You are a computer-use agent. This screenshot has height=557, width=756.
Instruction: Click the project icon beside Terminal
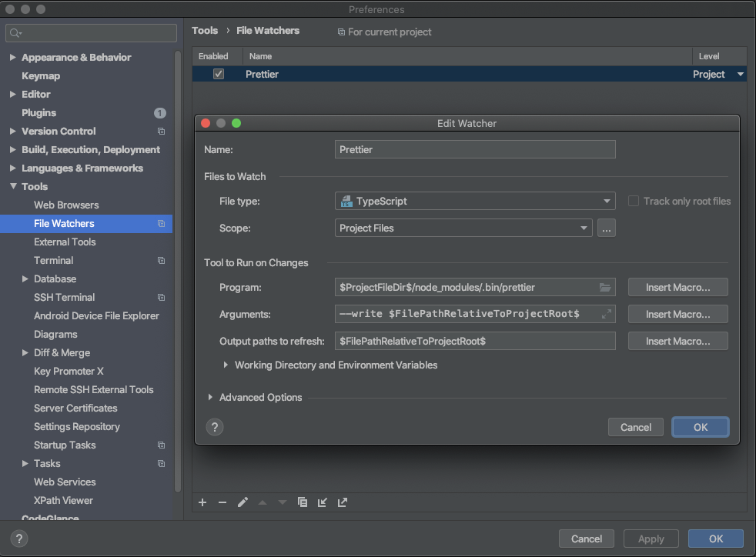click(x=161, y=261)
